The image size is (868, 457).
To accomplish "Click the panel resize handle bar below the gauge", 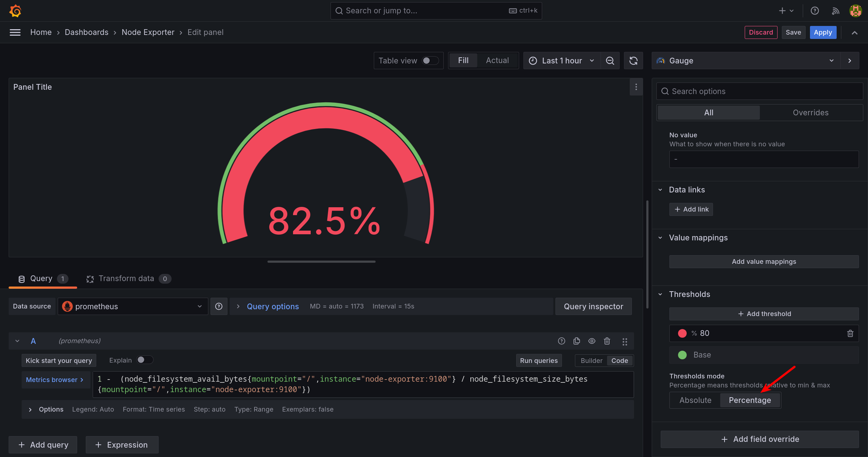I will point(321,262).
